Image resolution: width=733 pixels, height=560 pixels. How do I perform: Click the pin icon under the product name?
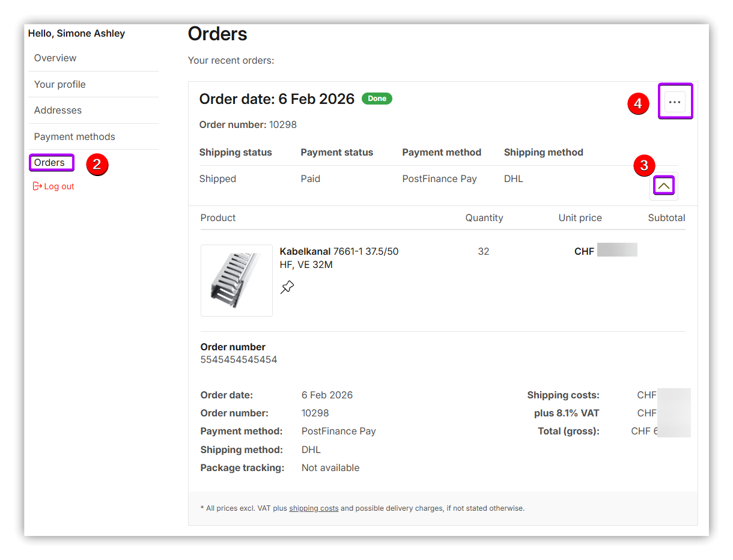pos(287,287)
